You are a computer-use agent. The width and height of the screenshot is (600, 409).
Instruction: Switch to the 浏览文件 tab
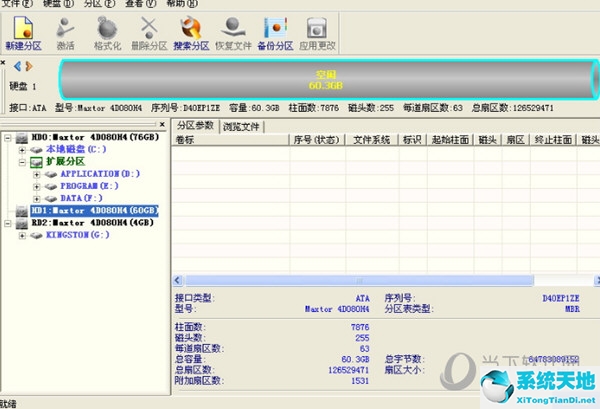[241, 127]
